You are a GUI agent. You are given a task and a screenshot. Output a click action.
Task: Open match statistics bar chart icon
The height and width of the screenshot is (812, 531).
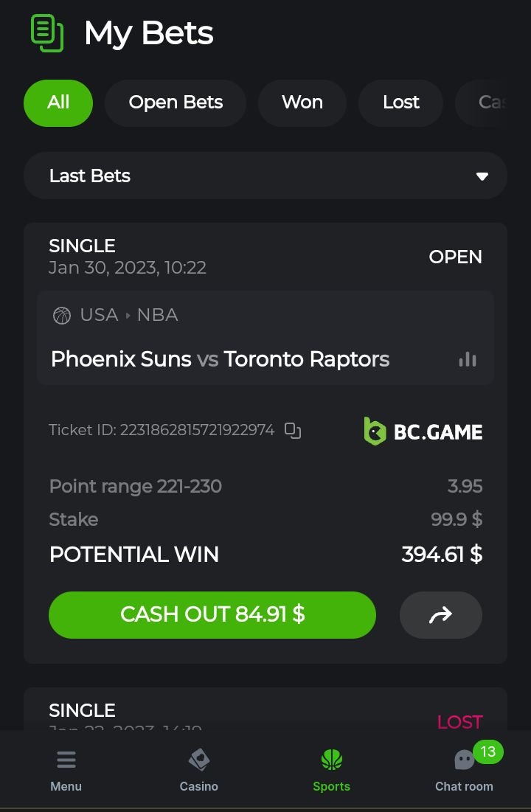pos(468,359)
